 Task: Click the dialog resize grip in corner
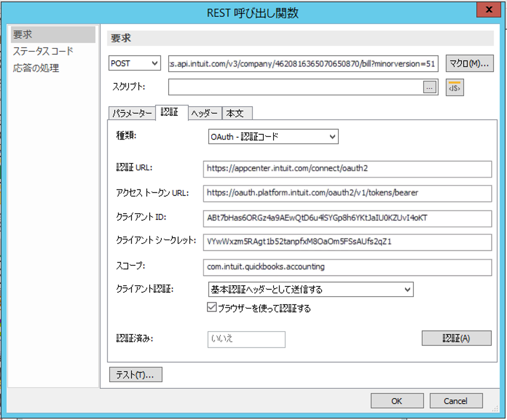coord(495,408)
